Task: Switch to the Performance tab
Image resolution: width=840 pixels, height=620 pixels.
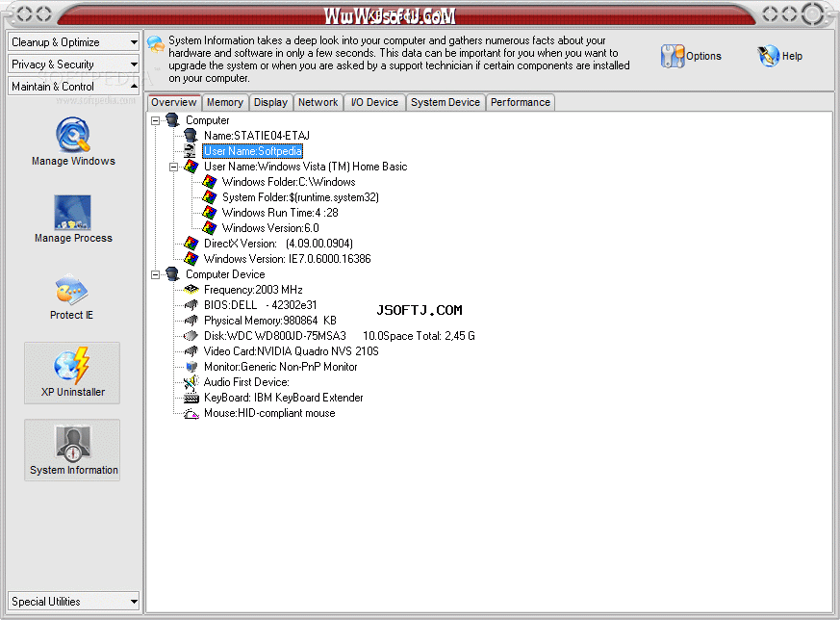Action: tap(521, 102)
